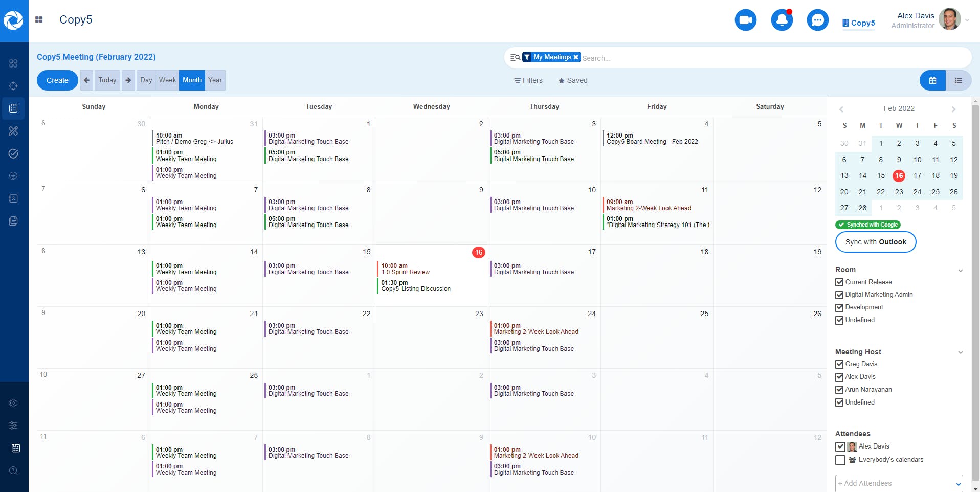Screen dimensions: 980x492
Task: Switch to the list view icon
Action: tap(958, 80)
